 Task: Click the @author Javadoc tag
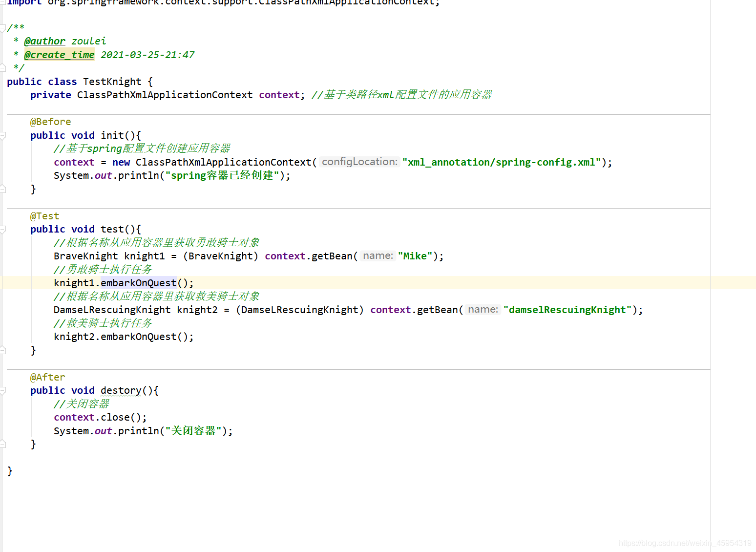[x=45, y=41]
